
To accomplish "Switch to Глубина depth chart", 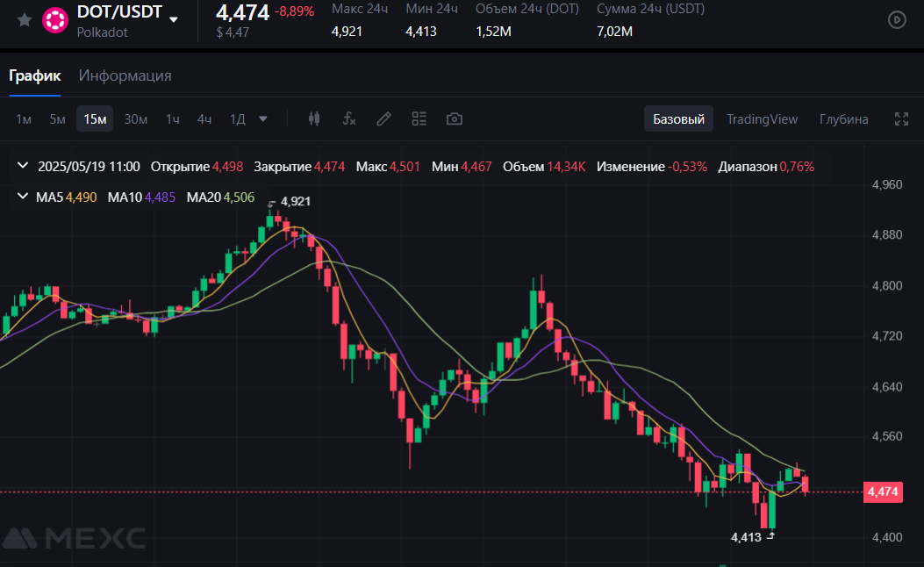I will tap(844, 119).
